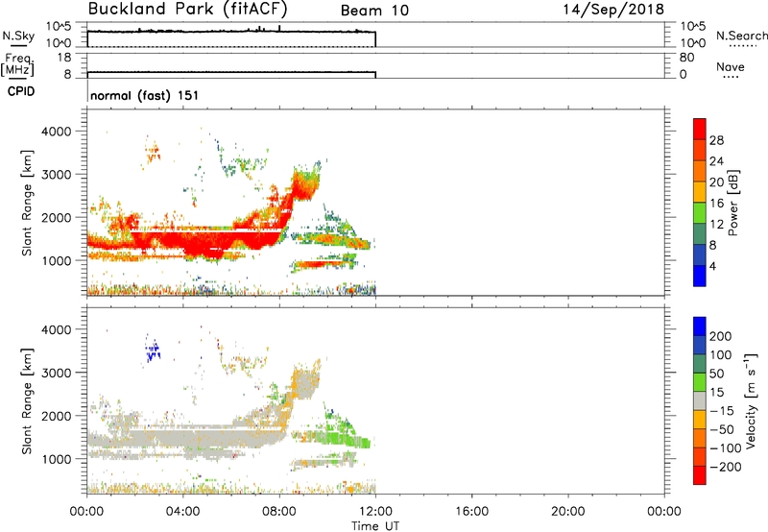Click the 'Power [dB]' color bar label
Screen dimensions: 768x532
[x=732, y=203]
